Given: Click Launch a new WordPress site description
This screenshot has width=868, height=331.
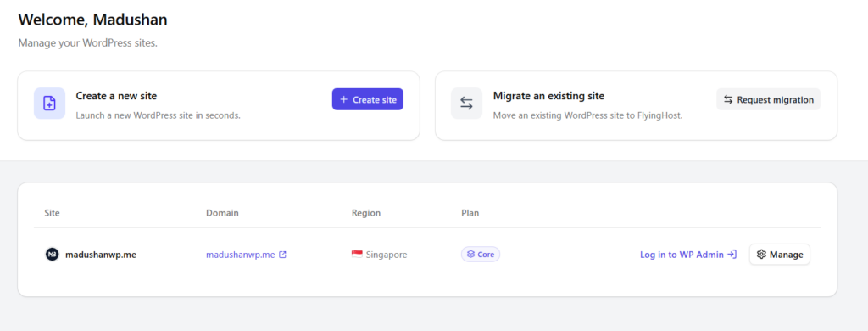Looking at the screenshot, I should pyautogui.click(x=159, y=116).
